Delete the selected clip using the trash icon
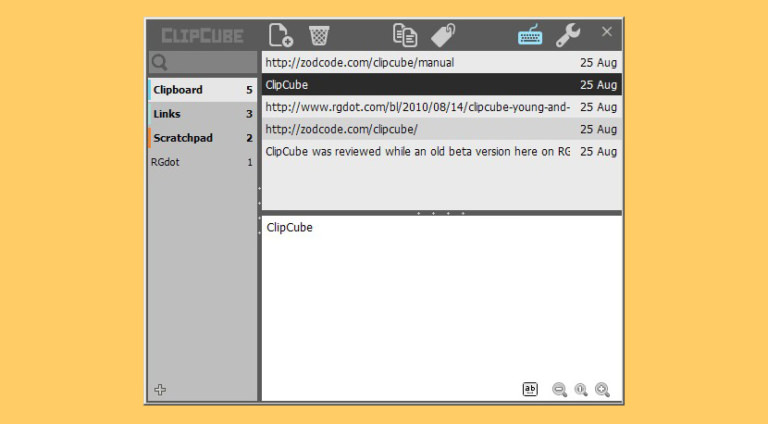Image resolution: width=768 pixels, height=424 pixels. click(x=319, y=35)
